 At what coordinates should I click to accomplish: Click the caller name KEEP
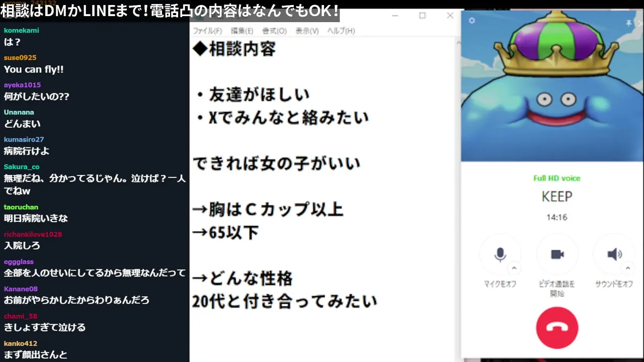click(557, 197)
